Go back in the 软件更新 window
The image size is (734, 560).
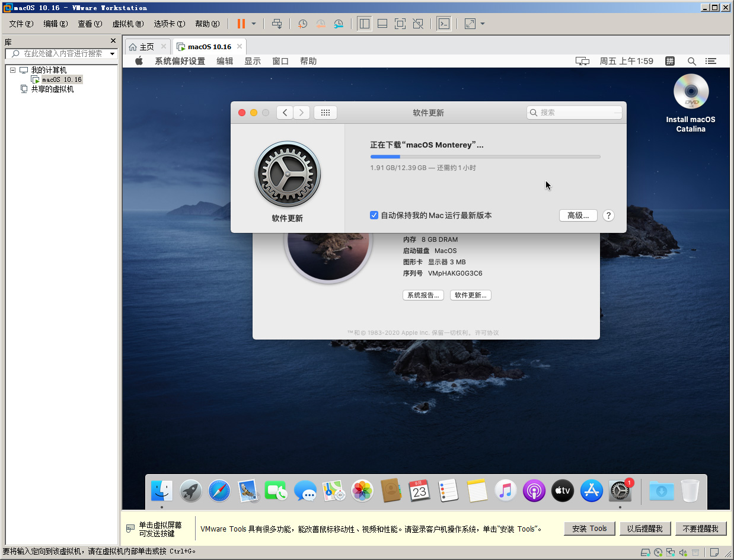(285, 113)
